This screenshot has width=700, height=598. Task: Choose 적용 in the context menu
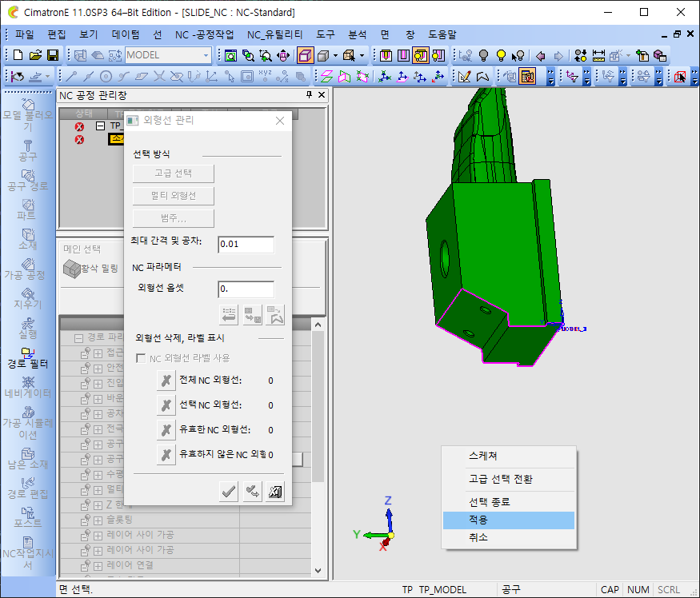coord(509,520)
